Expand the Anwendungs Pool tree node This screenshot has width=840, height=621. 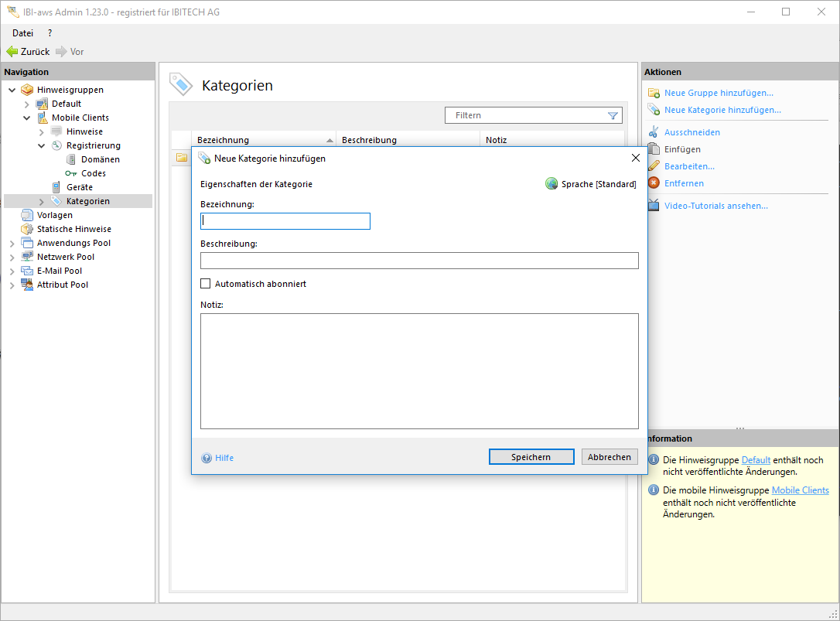click(12, 244)
